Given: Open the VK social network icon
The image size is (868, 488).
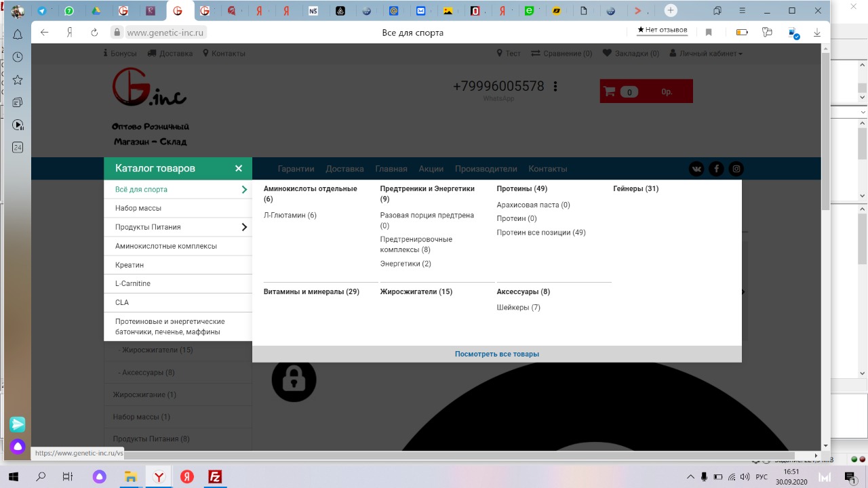Looking at the screenshot, I should point(696,169).
